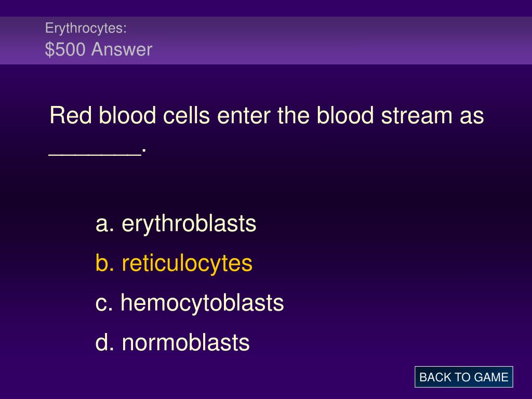
Task: Click the blank underline in the question
Action: coord(95,154)
